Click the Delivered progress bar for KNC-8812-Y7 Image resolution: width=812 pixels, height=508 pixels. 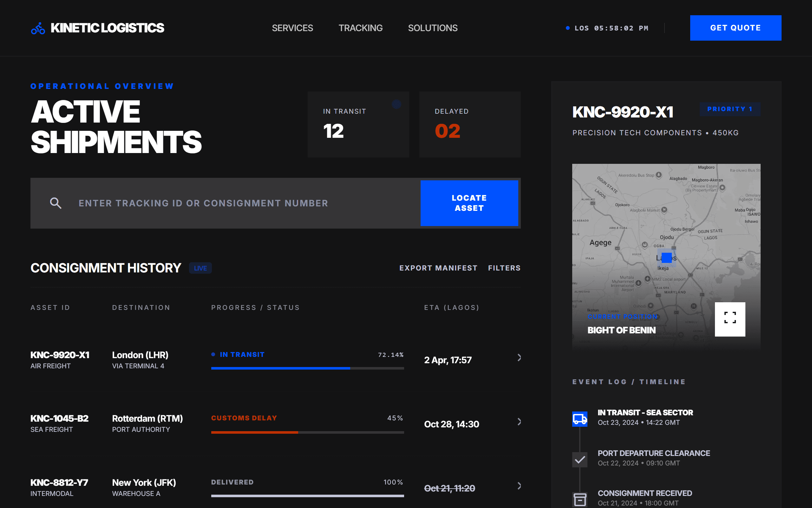click(x=307, y=496)
